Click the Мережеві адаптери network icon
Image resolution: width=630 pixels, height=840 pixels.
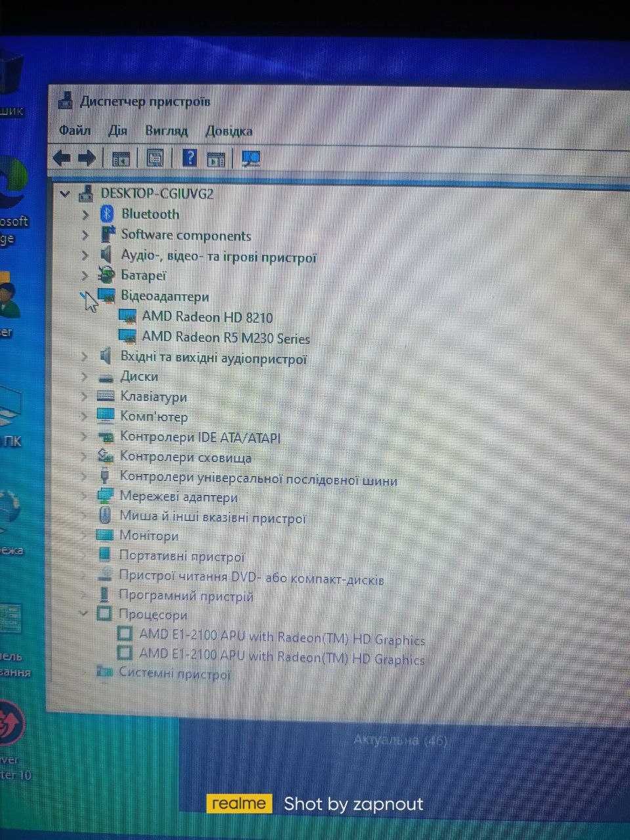point(104,497)
